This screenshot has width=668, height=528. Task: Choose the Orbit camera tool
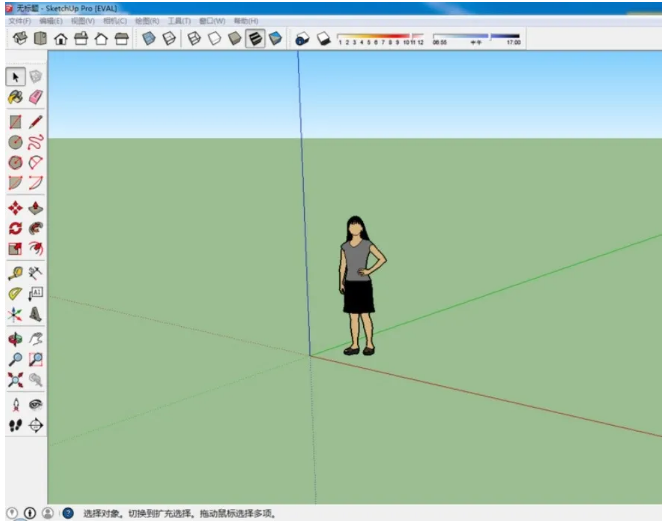(15, 340)
